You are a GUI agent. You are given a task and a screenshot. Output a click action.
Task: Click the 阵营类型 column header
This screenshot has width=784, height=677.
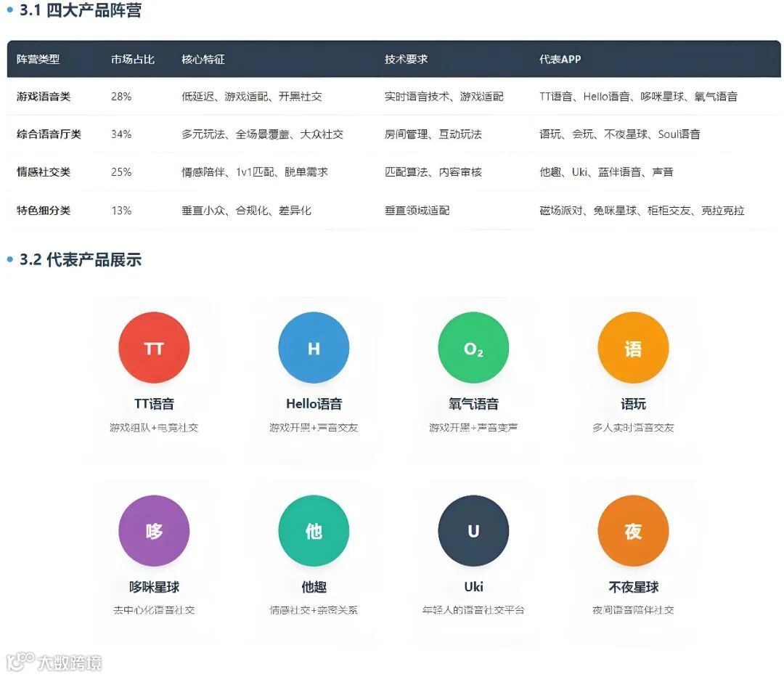coord(38,59)
